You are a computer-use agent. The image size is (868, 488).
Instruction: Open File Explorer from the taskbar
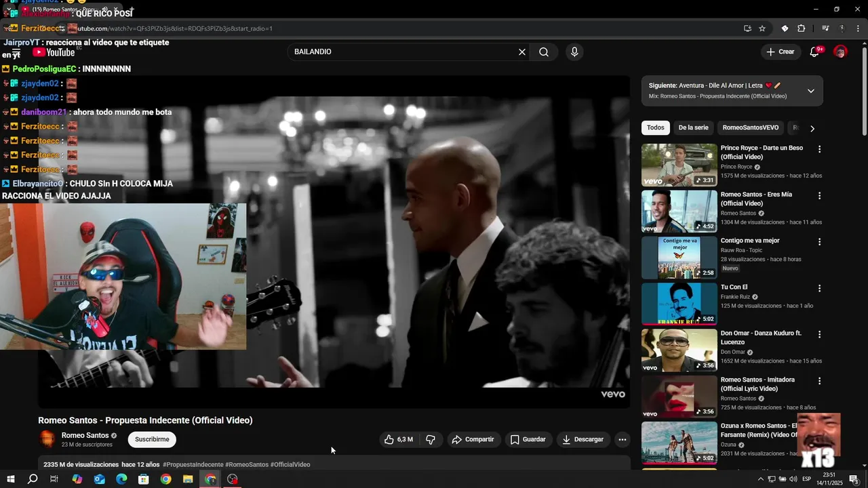point(188,479)
